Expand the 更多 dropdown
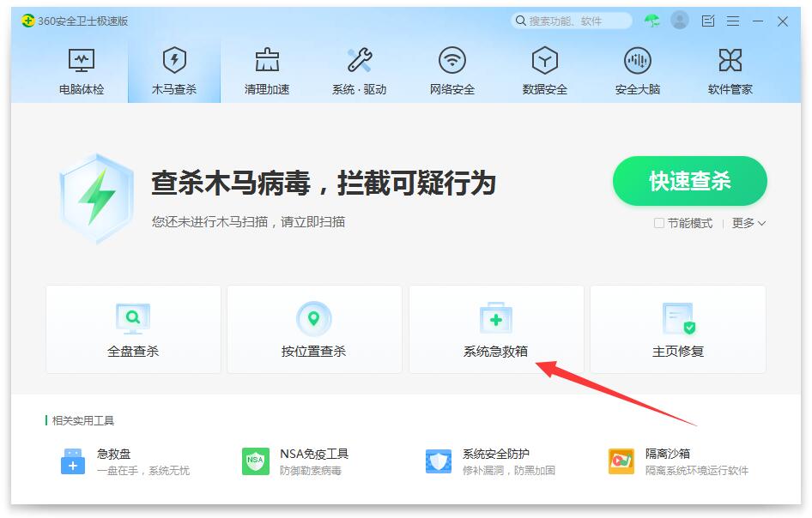This screenshot has height=518, width=812. click(x=748, y=223)
